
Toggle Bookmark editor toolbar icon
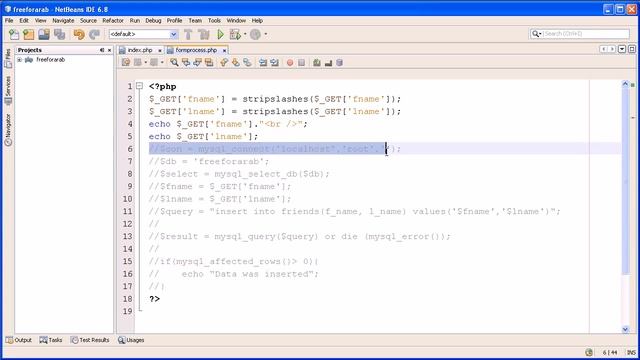pyautogui.click(x=247, y=62)
